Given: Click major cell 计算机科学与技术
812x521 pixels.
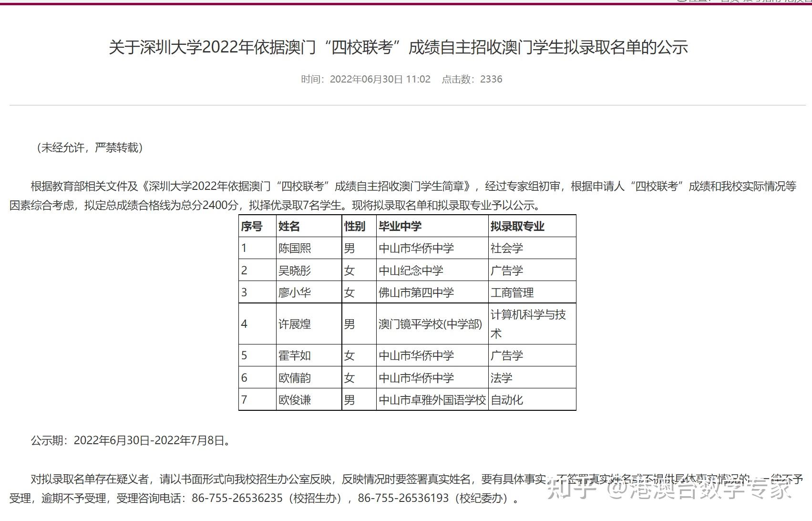Looking at the screenshot, I should 532,324.
